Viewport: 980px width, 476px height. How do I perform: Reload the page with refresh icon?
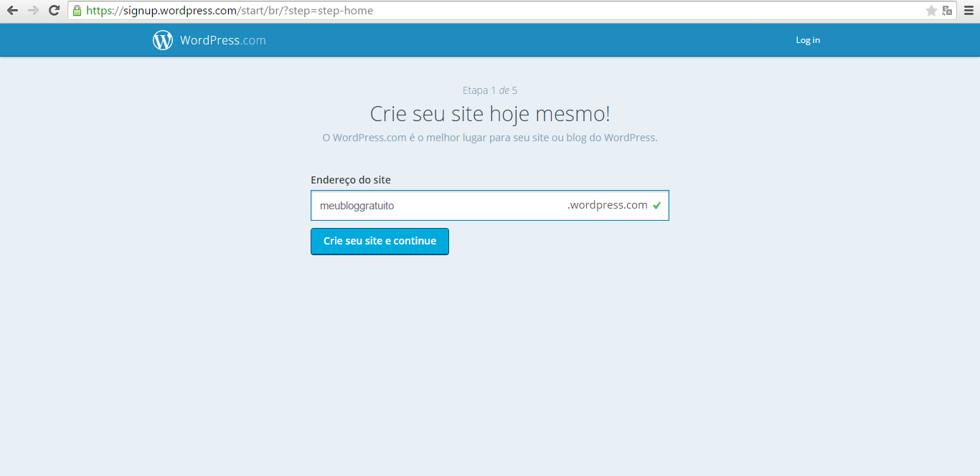click(x=54, y=11)
